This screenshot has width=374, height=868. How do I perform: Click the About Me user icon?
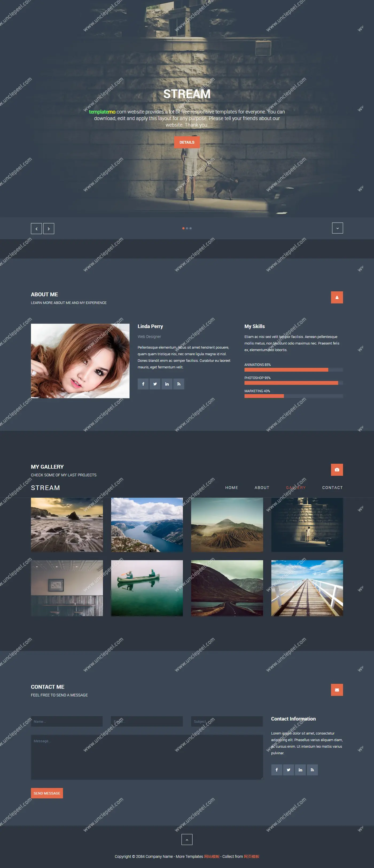coord(337,297)
